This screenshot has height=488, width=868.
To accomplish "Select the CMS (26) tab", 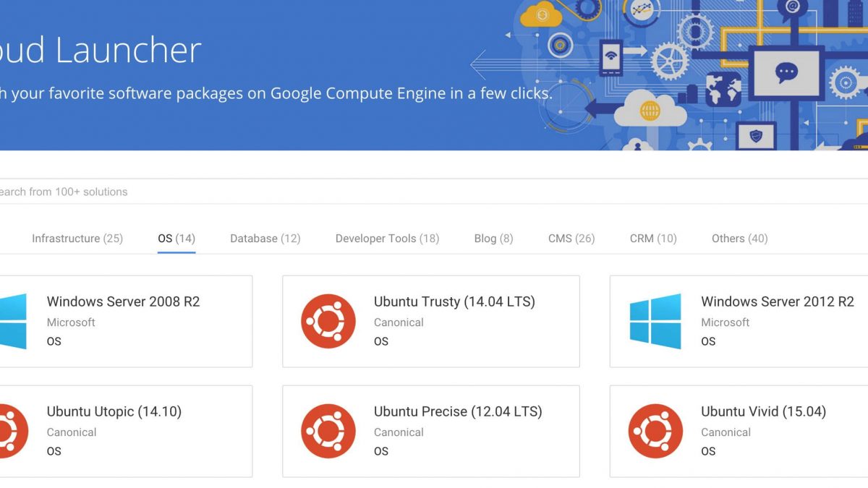I will click(x=571, y=239).
